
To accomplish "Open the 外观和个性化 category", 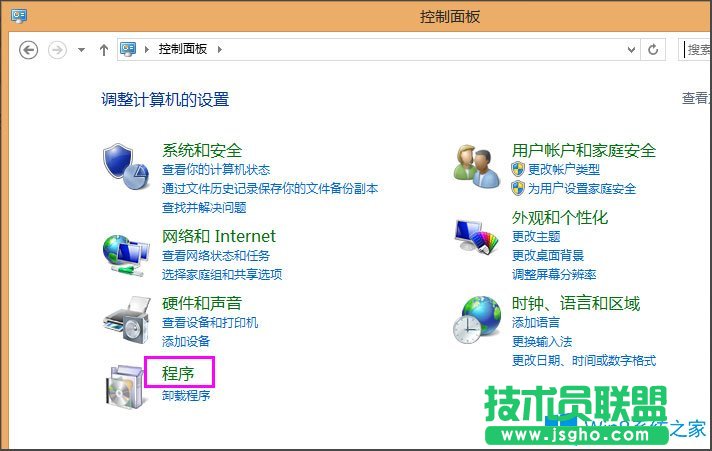I will pyautogui.click(x=560, y=218).
